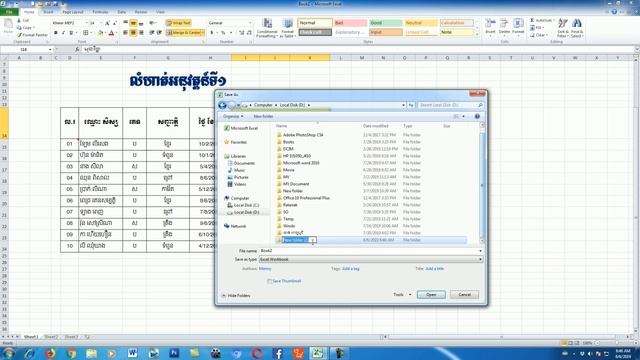
Task: Toggle Bold formatting in ribbon
Action: [x=56, y=33]
